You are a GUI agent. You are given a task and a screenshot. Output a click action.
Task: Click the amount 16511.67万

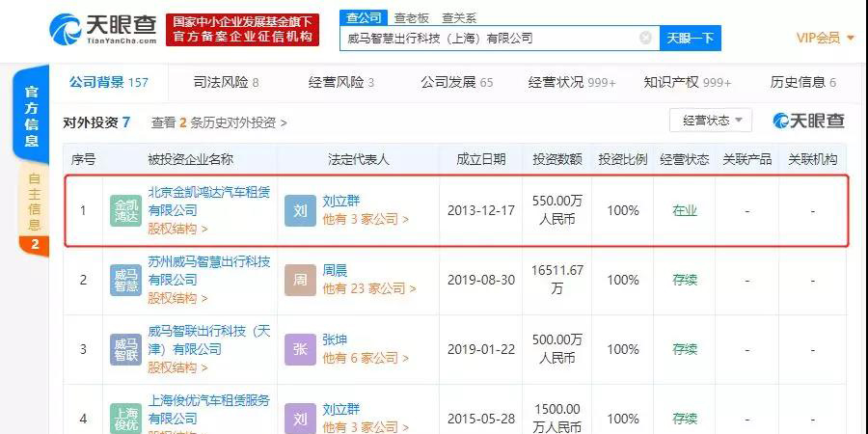556,280
